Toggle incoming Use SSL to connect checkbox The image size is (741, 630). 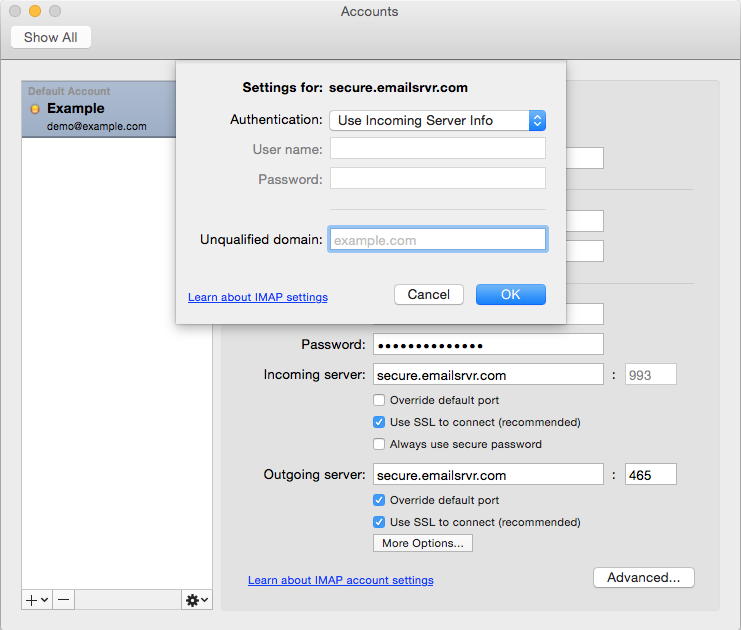point(379,422)
